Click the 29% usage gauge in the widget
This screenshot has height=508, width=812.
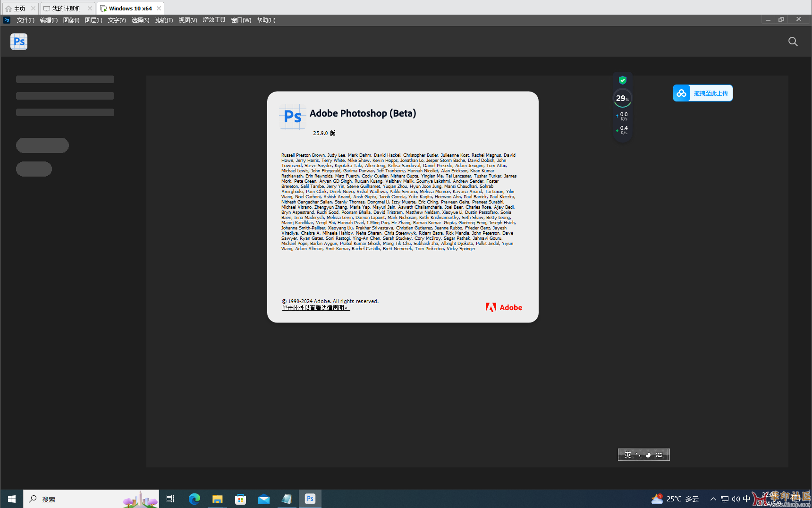tap(622, 98)
